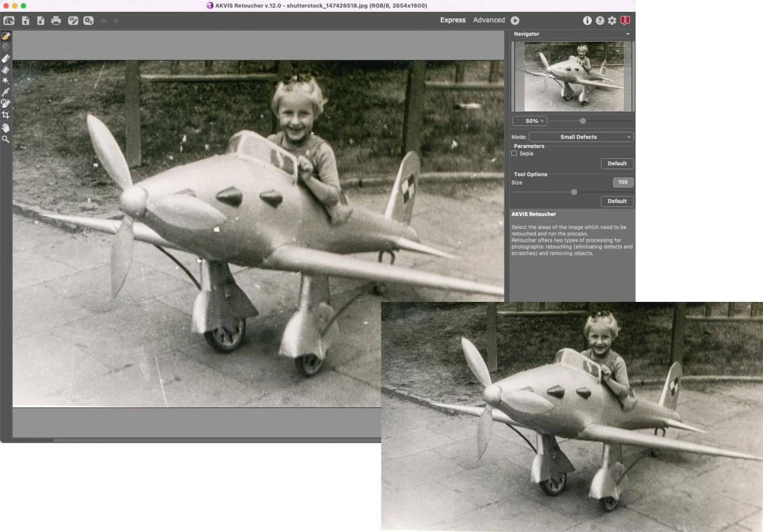Switch to the Express mode tab
This screenshot has height=532, width=763.
(453, 20)
